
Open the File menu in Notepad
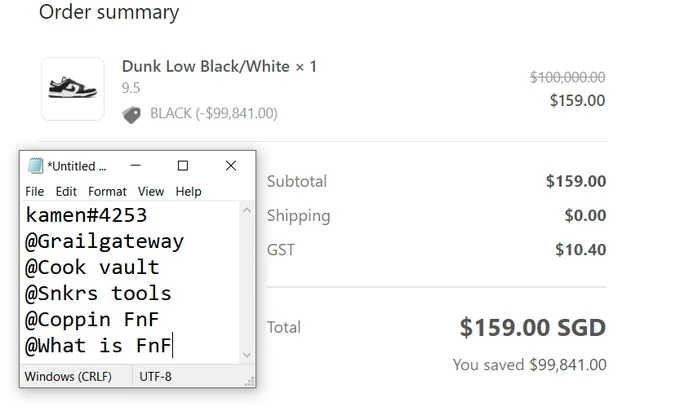[x=34, y=191]
